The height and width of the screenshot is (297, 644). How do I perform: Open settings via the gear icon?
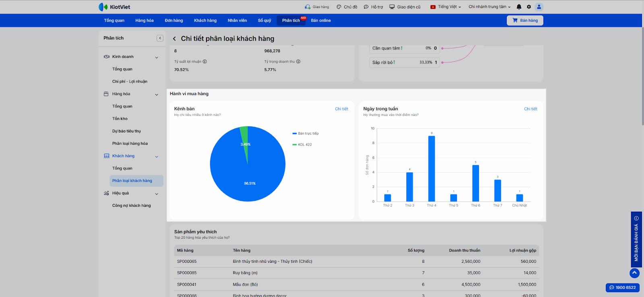529,7
